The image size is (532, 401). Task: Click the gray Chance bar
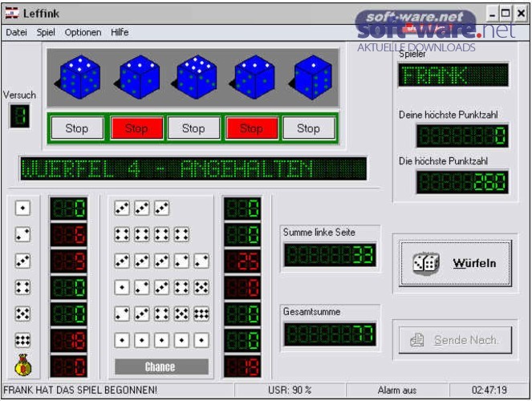pos(161,367)
